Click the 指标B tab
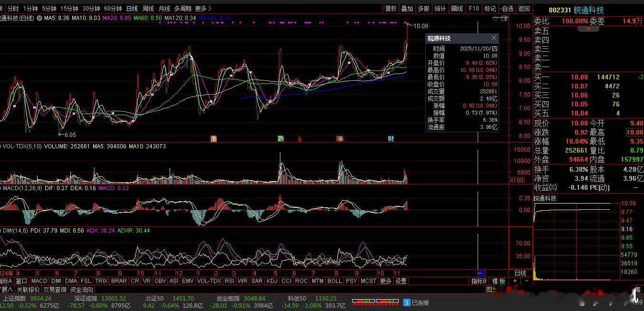644x311 pixels. (479, 281)
